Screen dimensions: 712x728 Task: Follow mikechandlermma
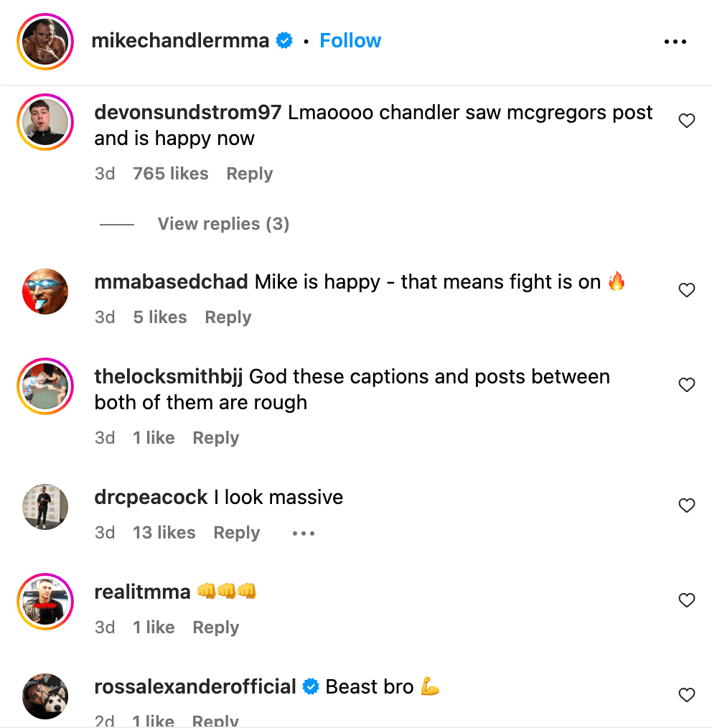[350, 41]
